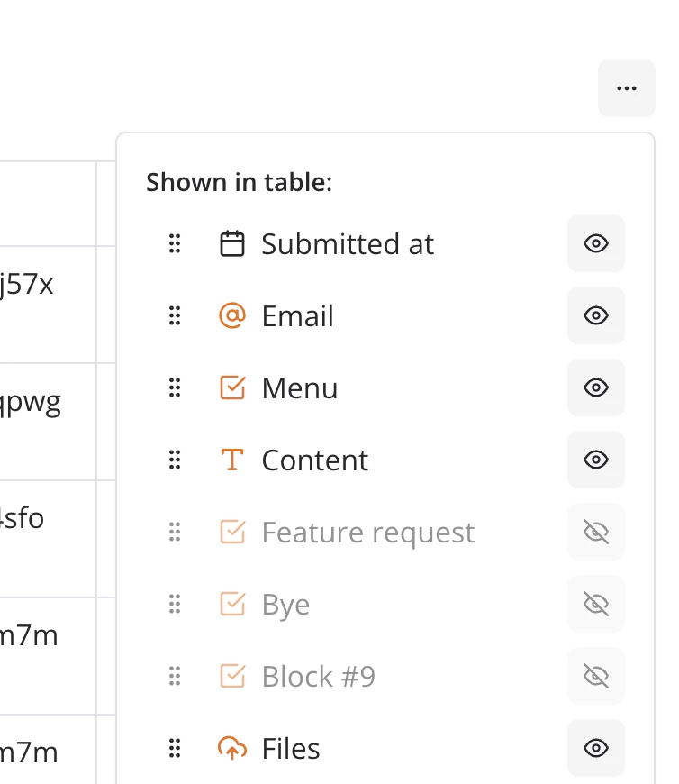The image size is (679, 784).
Task: Click the Files label
Action: [x=290, y=748]
